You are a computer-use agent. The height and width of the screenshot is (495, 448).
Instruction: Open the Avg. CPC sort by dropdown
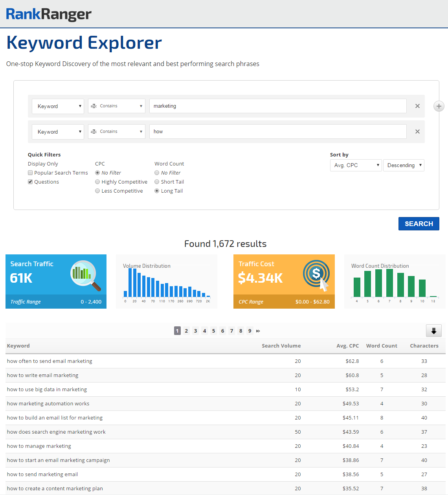tap(356, 166)
